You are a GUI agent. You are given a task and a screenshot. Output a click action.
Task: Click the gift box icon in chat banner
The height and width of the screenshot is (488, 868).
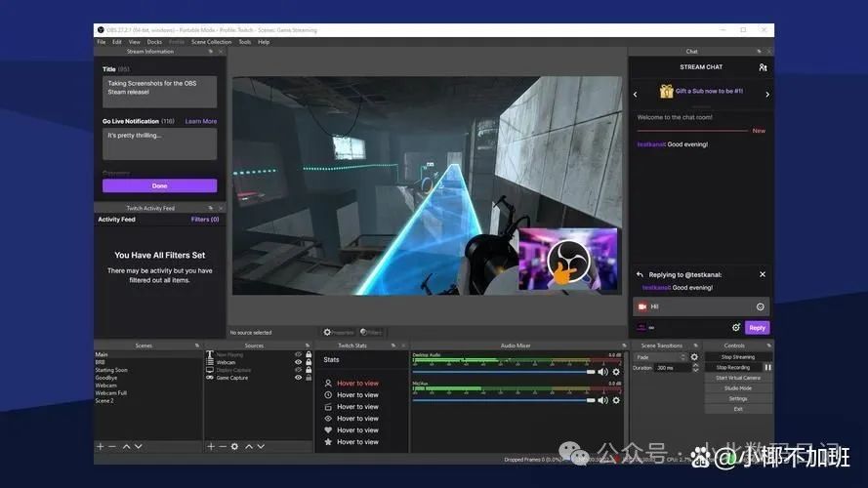[666, 92]
